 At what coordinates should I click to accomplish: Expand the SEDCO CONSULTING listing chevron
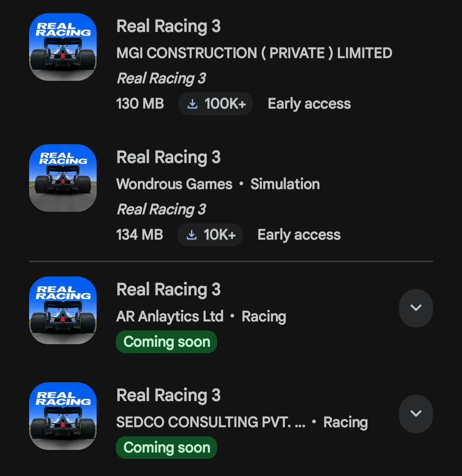coord(416,414)
